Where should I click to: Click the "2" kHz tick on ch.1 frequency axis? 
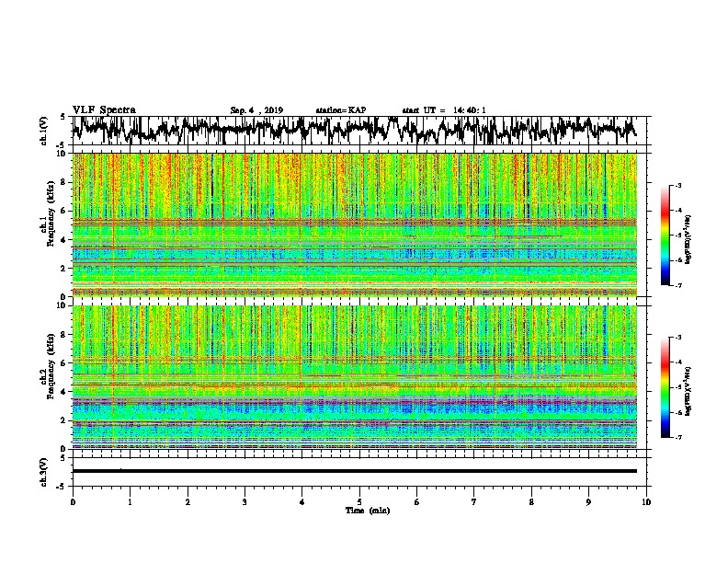pos(64,269)
